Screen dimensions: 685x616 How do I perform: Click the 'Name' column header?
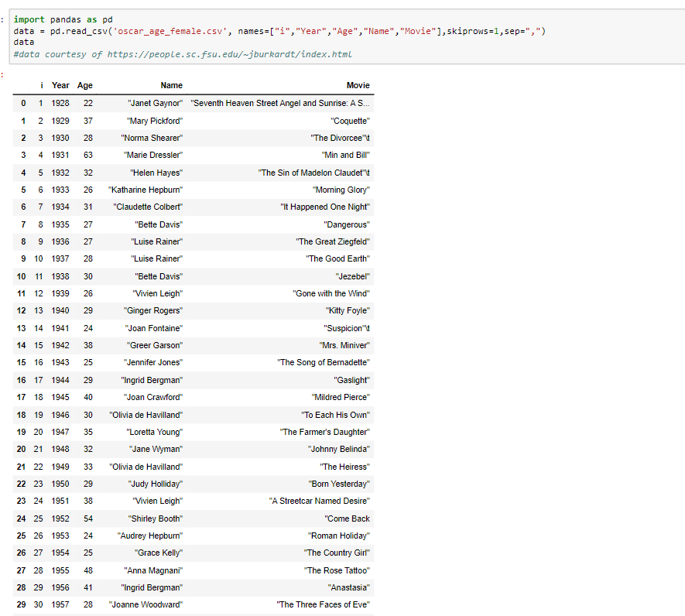(x=171, y=85)
